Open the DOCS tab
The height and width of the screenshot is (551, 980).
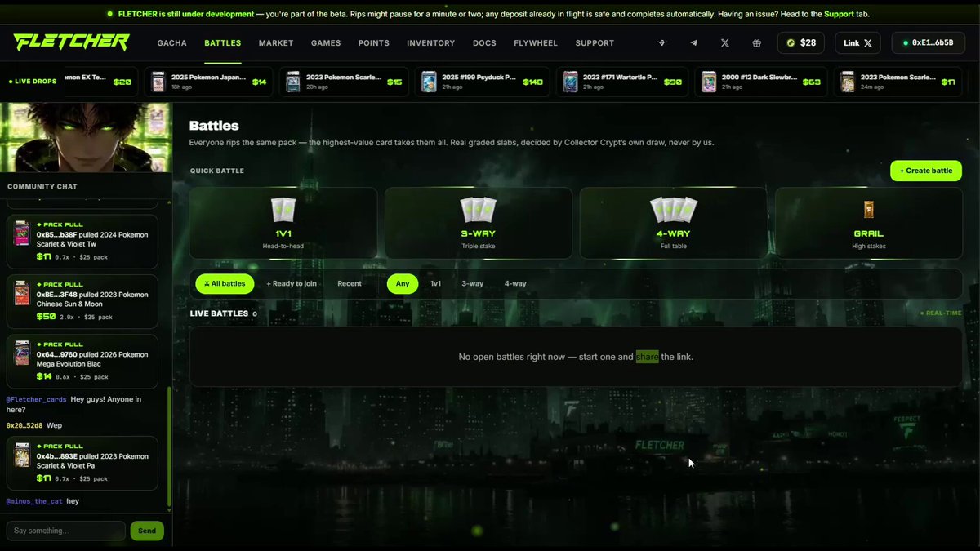[484, 43]
